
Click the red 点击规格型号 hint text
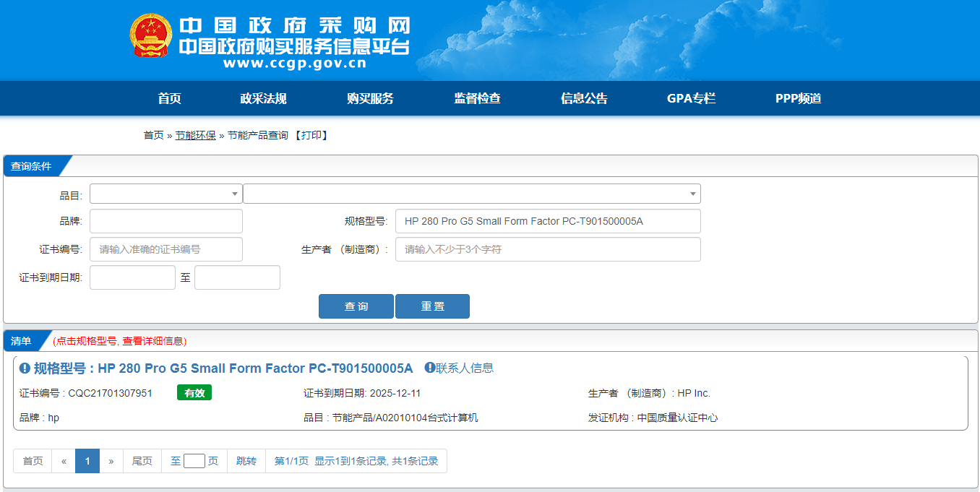[120, 341]
